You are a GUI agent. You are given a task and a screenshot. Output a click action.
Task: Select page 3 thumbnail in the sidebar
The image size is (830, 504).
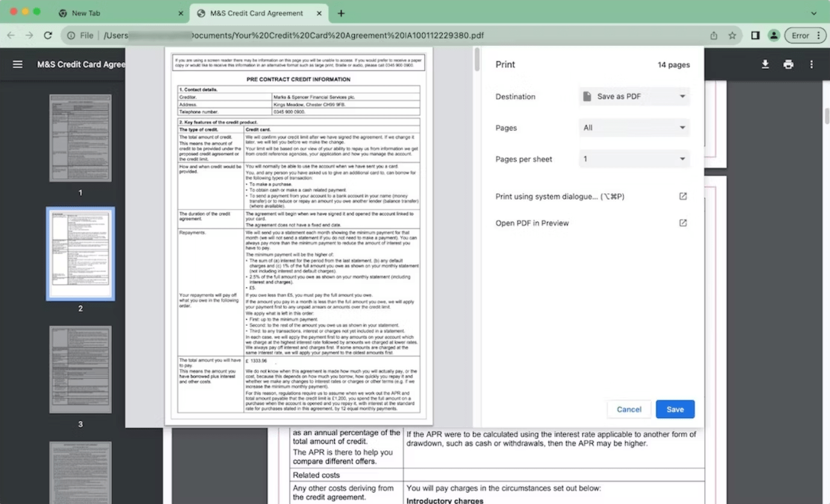(80, 369)
